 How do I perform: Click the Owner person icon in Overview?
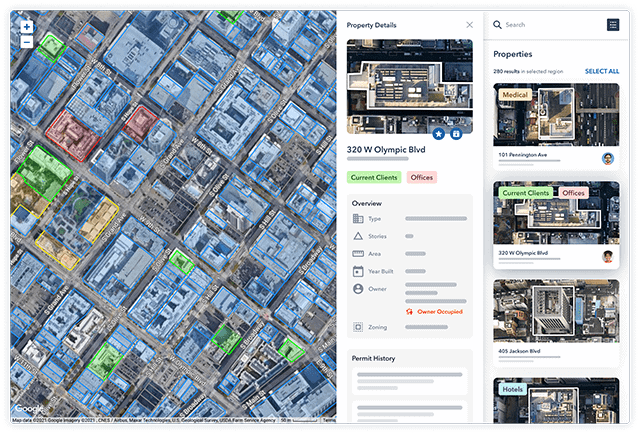(x=358, y=289)
